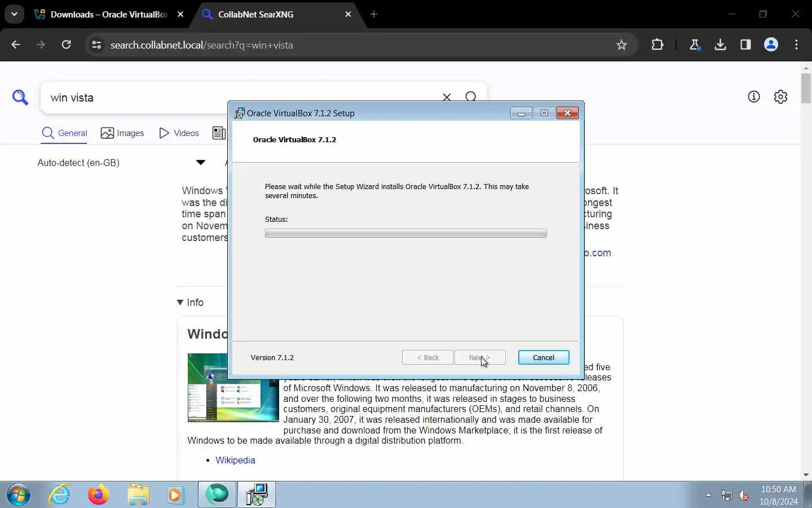Click the scrollbar down arrow
This screenshot has width=812, height=508.
point(806,475)
